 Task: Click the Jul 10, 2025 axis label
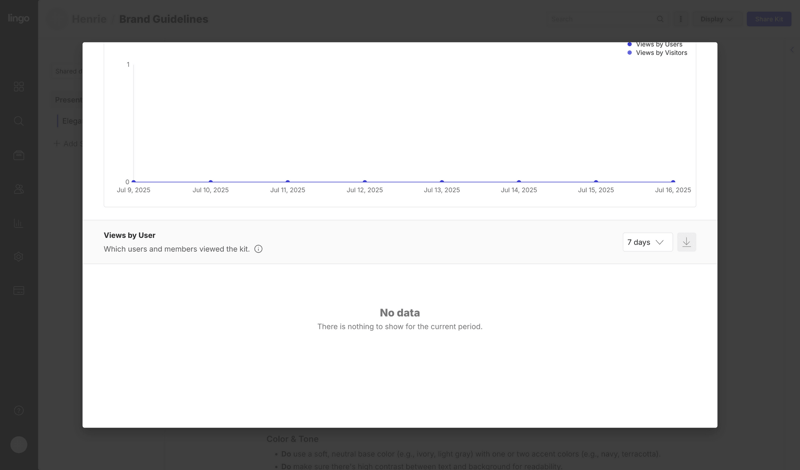211,190
